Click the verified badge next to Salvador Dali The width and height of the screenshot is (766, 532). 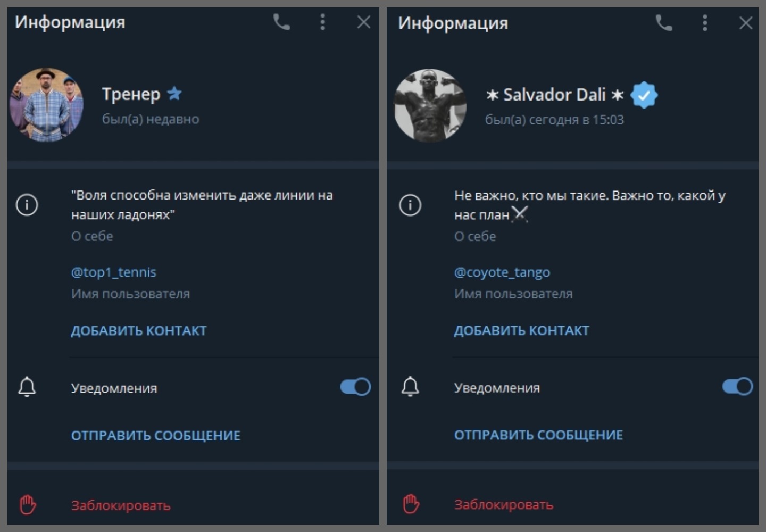644,95
